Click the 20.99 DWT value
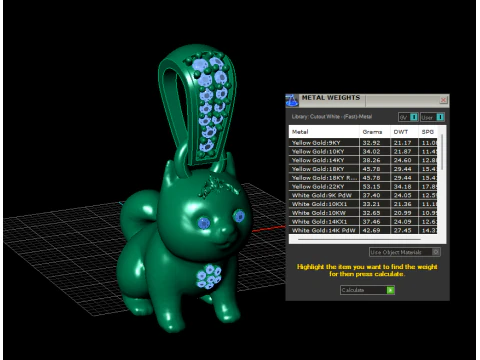 (x=402, y=213)
